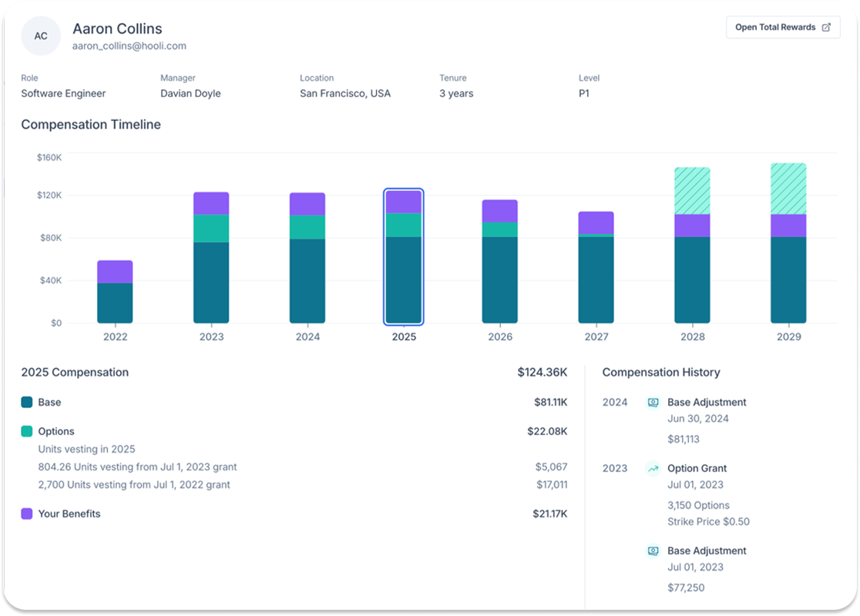Viewport: 860px width, 616px height.
Task: Click the 2029 axis label
Action: coord(788,336)
